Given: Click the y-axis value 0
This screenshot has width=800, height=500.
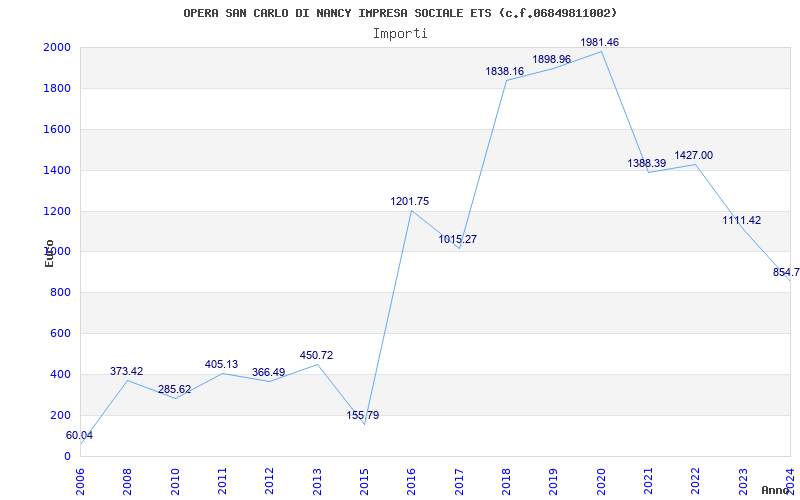Looking at the screenshot, I should click(x=67, y=457).
